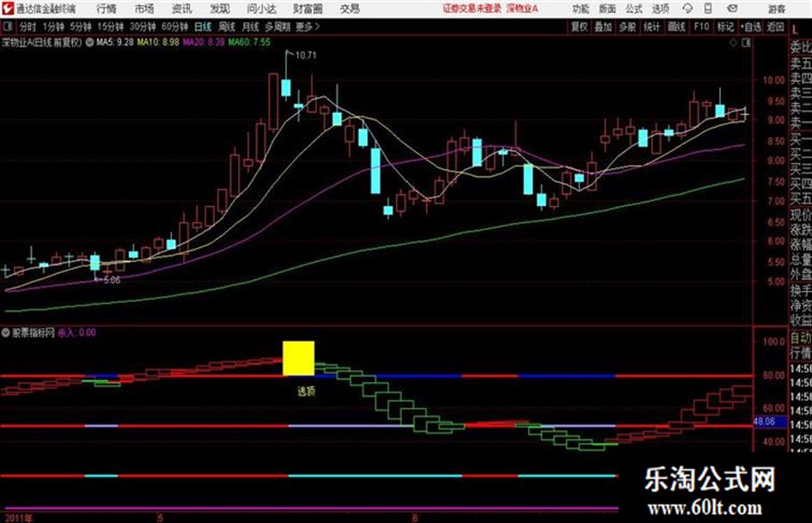Image resolution: width=812 pixels, height=523 pixels.
Task: Add stock via the 自选 button
Action: tap(751, 27)
